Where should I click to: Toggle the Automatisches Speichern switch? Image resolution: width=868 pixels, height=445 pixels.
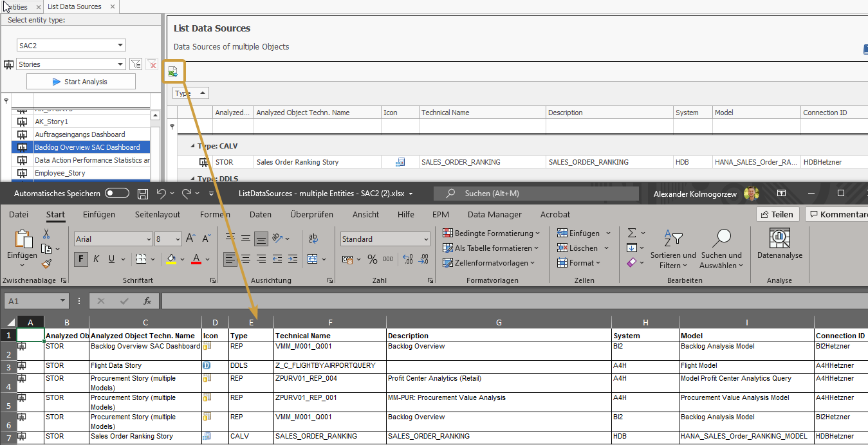click(115, 193)
